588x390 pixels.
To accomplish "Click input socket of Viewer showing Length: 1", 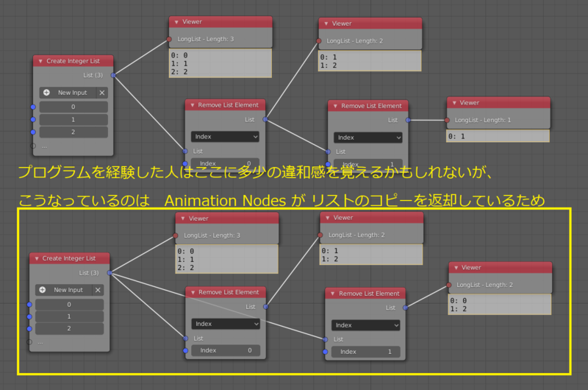I will point(447,120).
